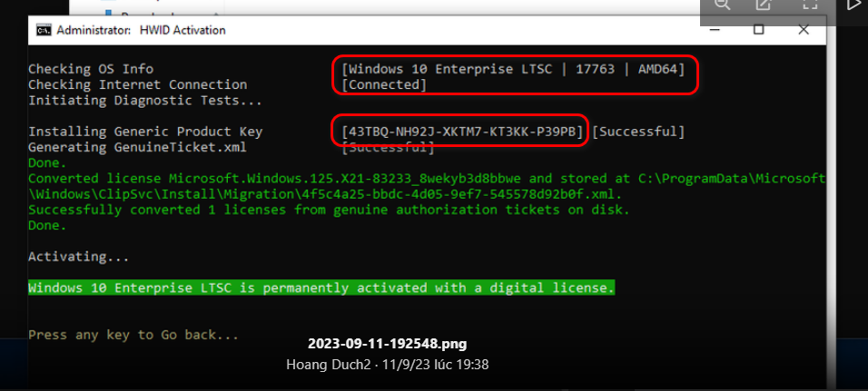This screenshot has width=868, height=391.
Task: Minimize the HWID Activation window
Action: click(714, 30)
